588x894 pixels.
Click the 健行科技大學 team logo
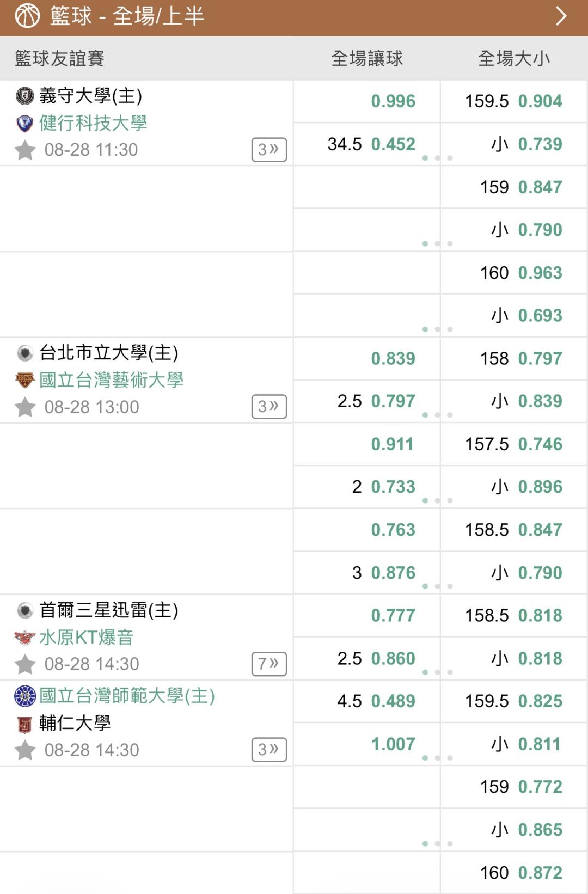tap(25, 124)
